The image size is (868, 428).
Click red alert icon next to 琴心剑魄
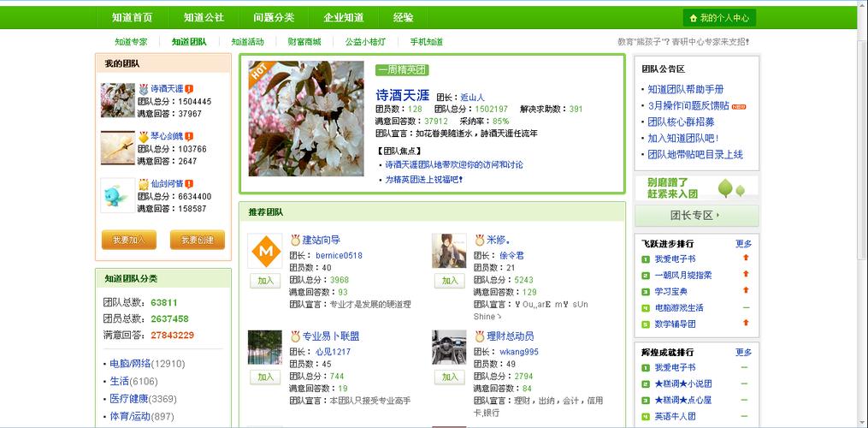pyautogui.click(x=189, y=136)
